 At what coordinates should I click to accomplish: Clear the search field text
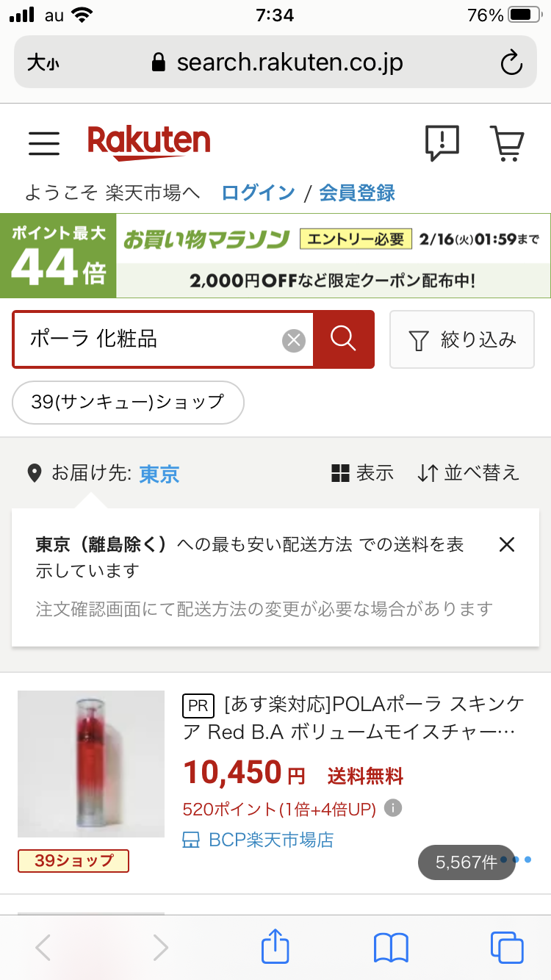[294, 339]
